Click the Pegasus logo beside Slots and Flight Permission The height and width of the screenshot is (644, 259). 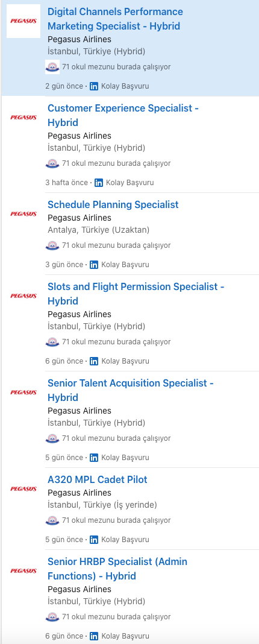tap(23, 296)
